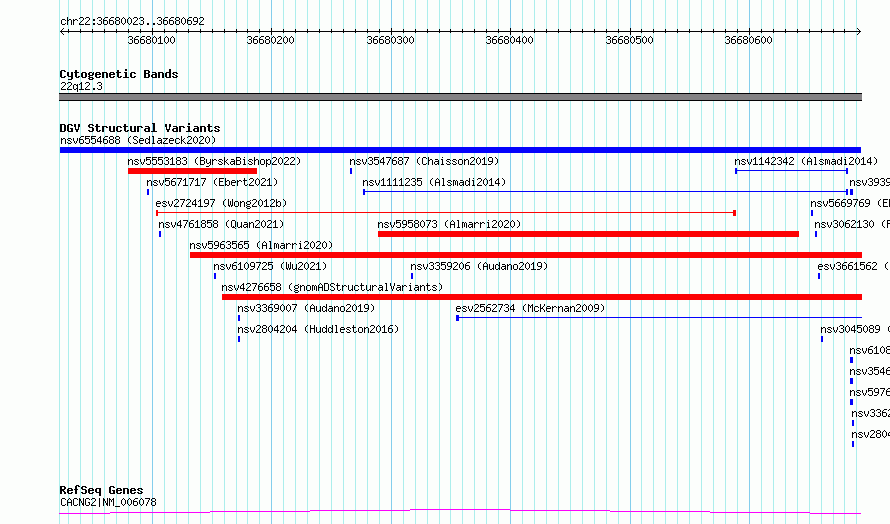Open variant nsv5671717 (Ebert2021) label

pos(212,182)
